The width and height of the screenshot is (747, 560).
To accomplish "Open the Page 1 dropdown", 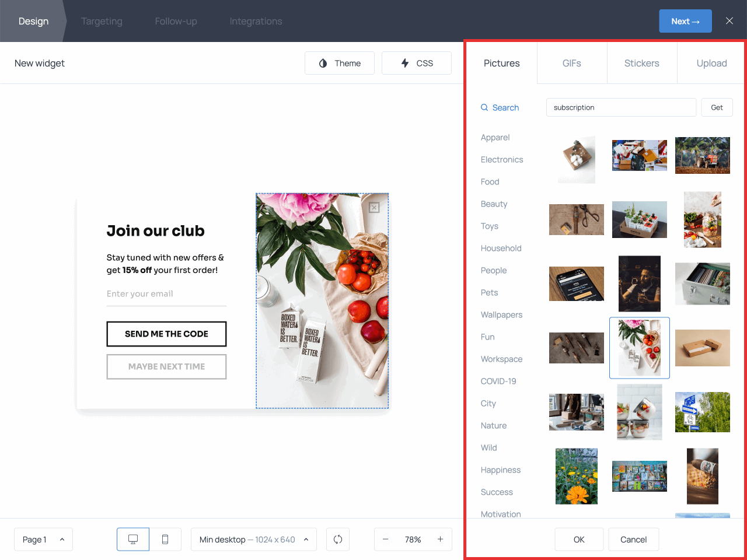I will click(43, 540).
